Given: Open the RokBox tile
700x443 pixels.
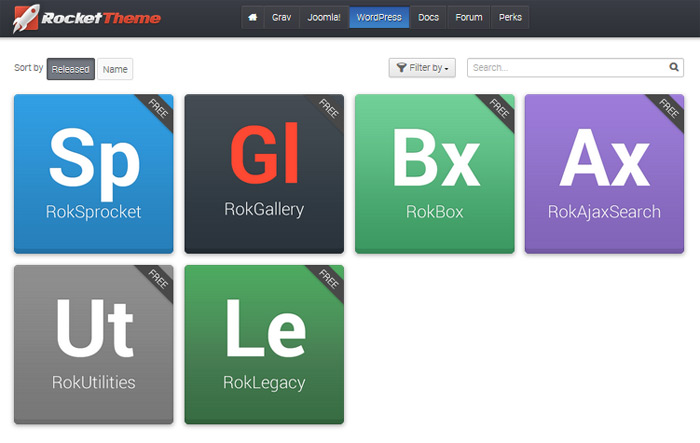Looking at the screenshot, I should click(435, 174).
